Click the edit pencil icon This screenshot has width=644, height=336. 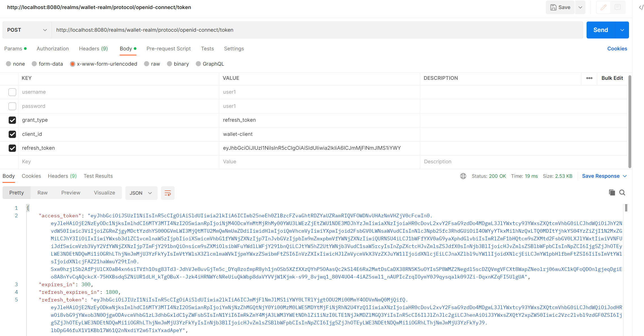[603, 7]
